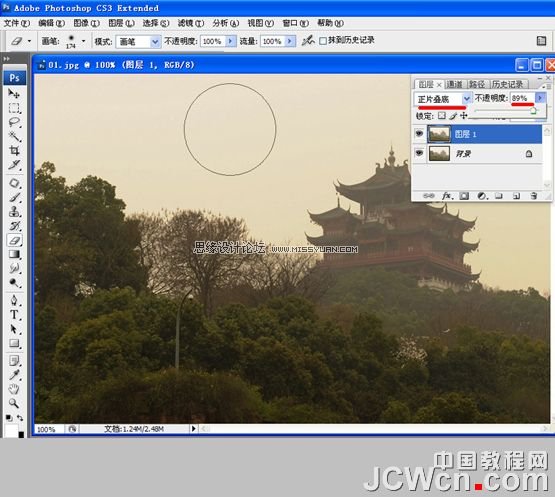Image resolution: width=555 pixels, height=497 pixels.
Task: Select the Rectangular Marquee tool
Action: point(14,108)
